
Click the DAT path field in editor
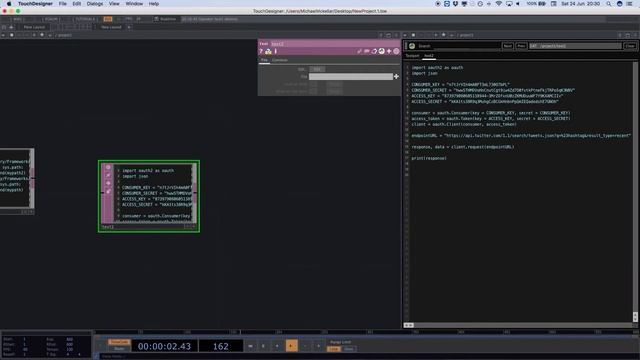[575, 46]
